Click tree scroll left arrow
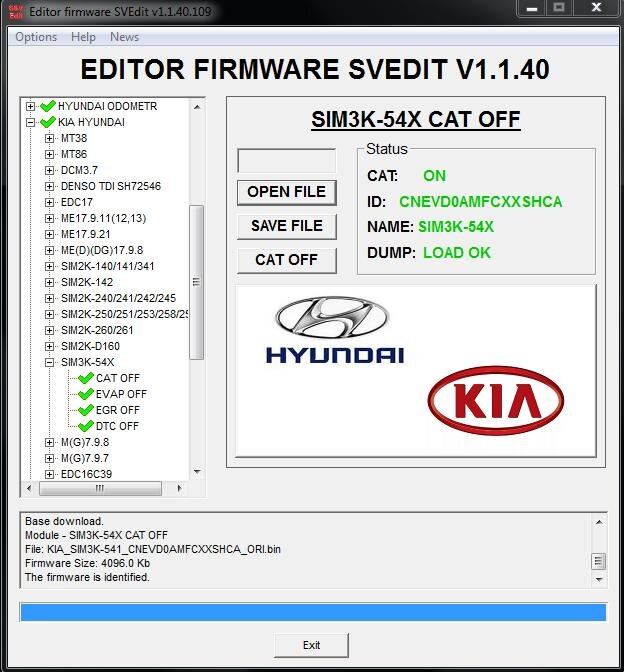The width and height of the screenshot is (624, 672). (29, 488)
